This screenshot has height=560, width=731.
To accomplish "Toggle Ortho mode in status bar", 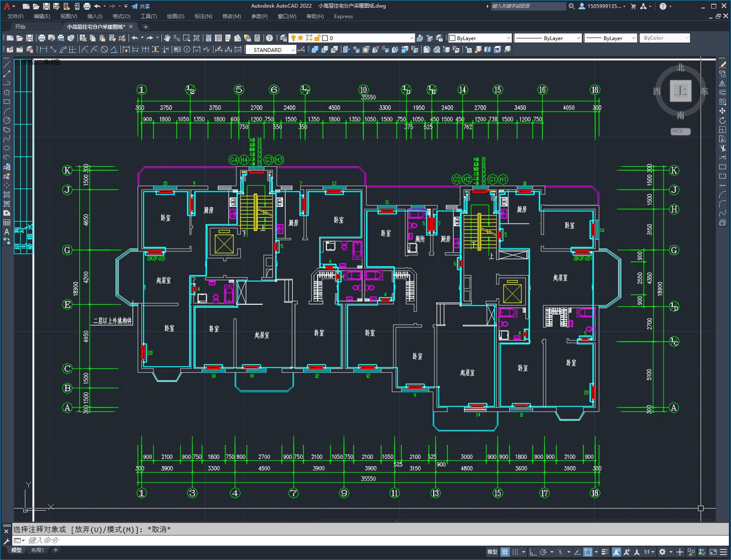I will (533, 552).
